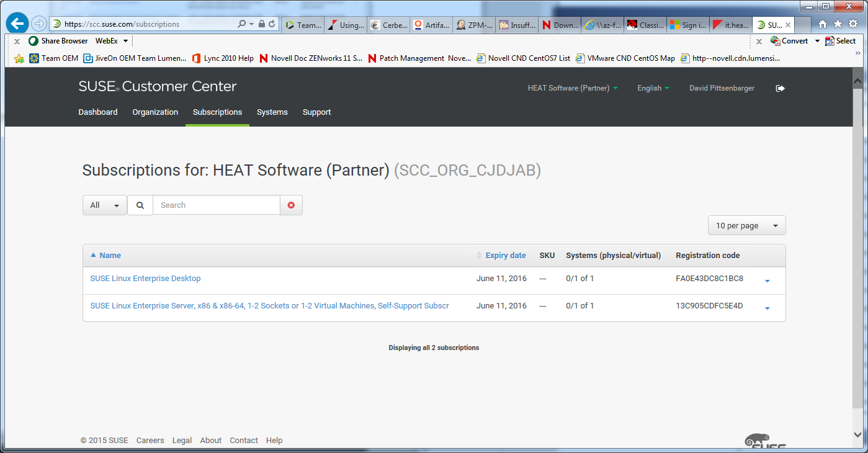Click the Convert PDF toolbar button

[789, 41]
